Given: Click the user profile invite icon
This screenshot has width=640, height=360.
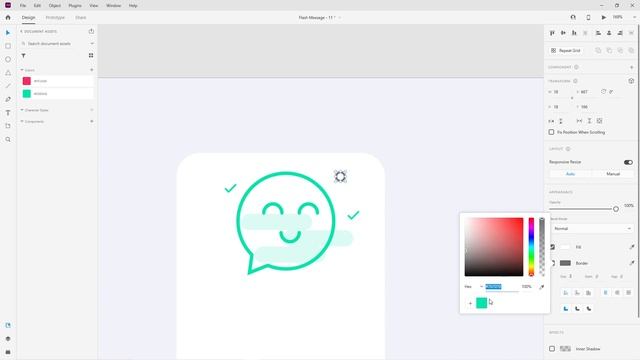Looking at the screenshot, I should [x=573, y=18].
